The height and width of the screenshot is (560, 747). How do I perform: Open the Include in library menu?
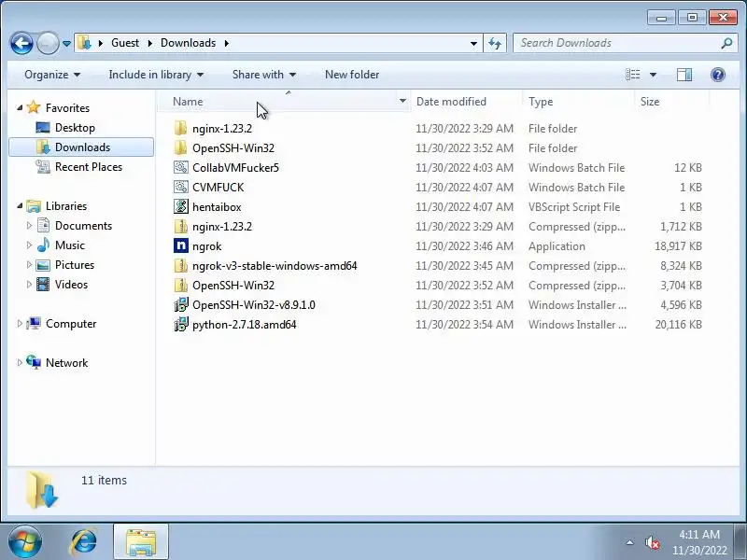pos(156,75)
